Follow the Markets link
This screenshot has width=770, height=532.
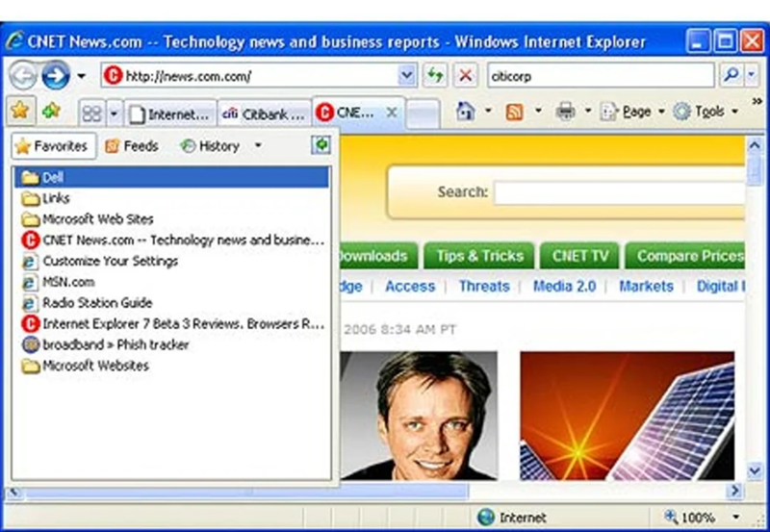pyautogui.click(x=646, y=286)
